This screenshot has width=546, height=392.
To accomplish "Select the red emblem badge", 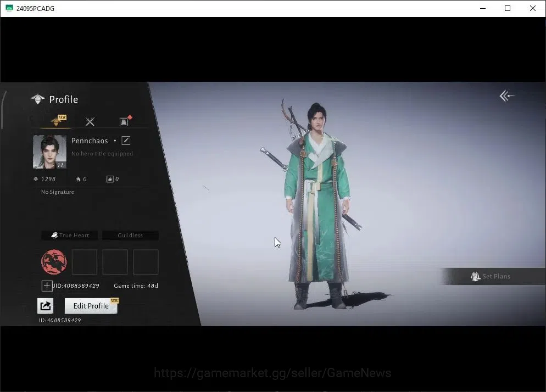I will [54, 262].
